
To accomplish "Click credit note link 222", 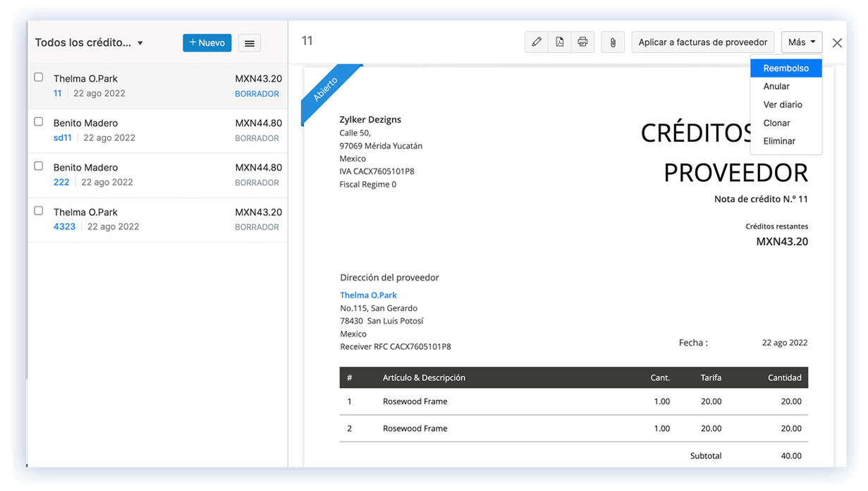I will tap(61, 181).
